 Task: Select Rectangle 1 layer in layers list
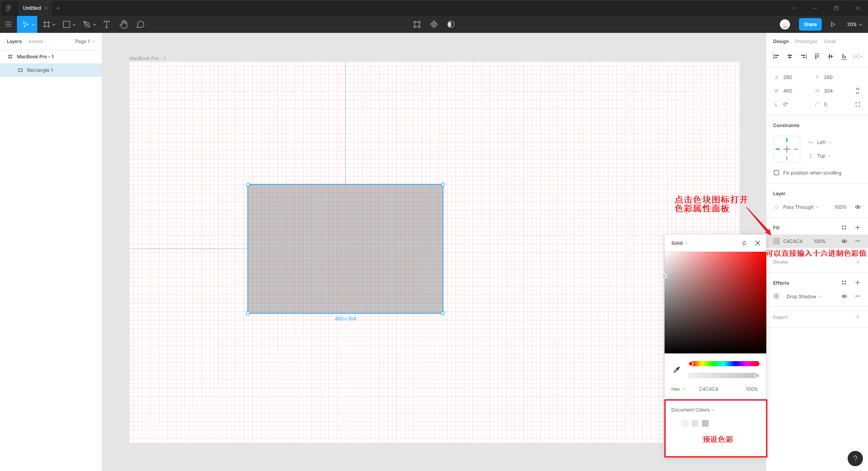pos(40,70)
